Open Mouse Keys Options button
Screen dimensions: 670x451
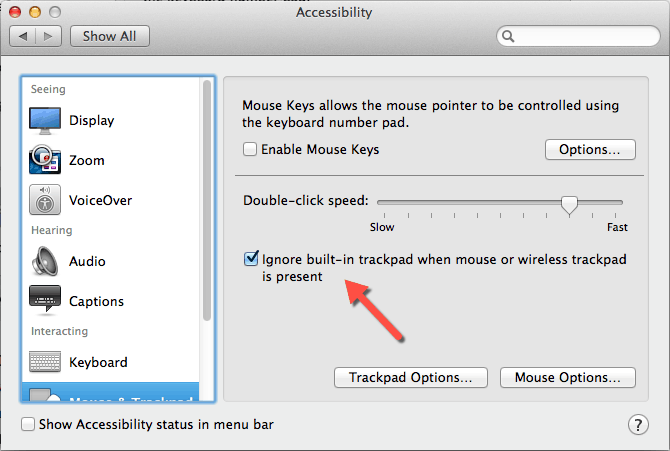tap(590, 150)
